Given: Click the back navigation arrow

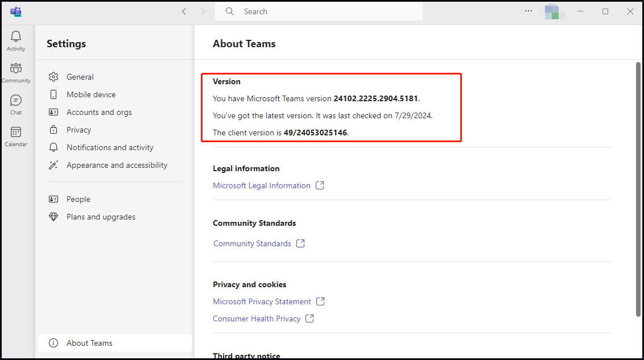Looking at the screenshot, I should 184,11.
